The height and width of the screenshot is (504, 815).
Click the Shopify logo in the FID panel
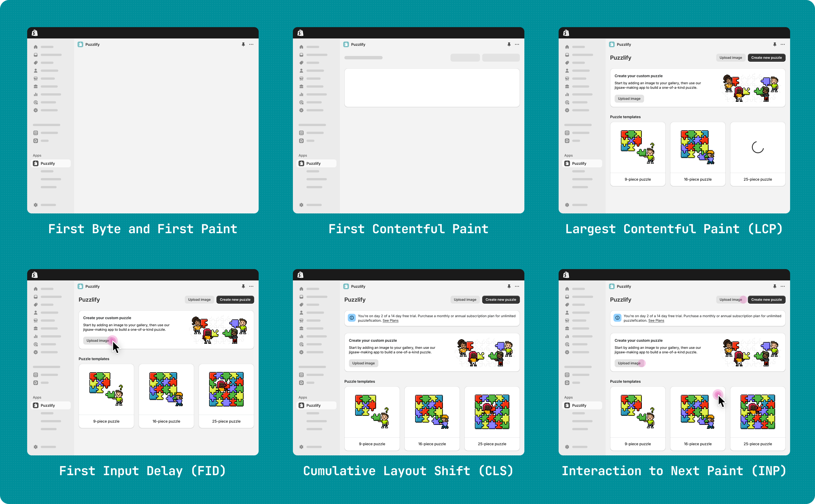pyautogui.click(x=35, y=275)
